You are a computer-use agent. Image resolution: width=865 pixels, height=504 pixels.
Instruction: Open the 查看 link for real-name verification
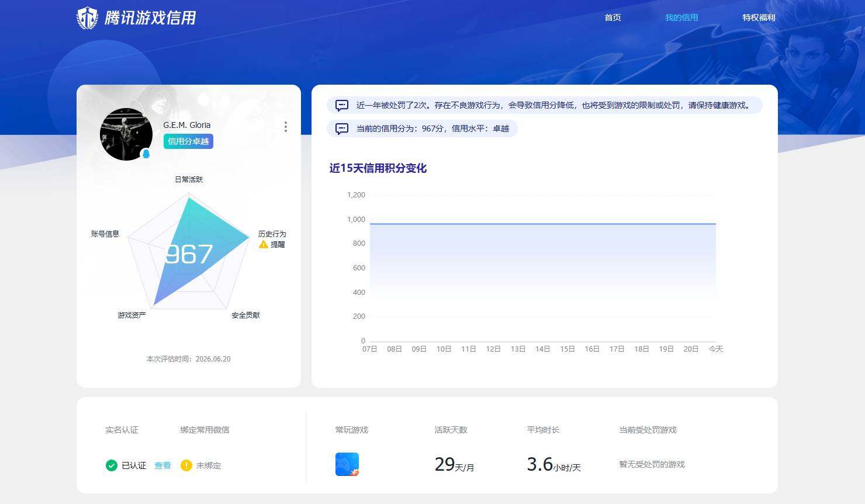coord(162,465)
